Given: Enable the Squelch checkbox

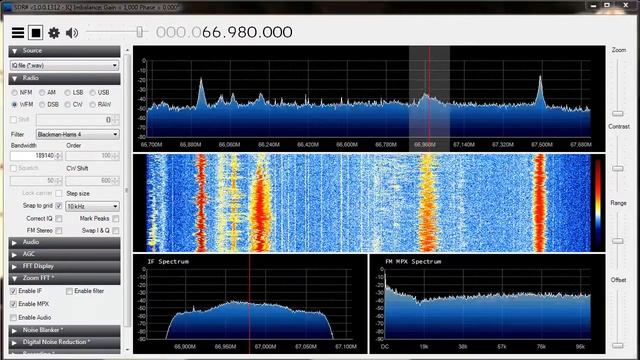Looking at the screenshot, I should [x=13, y=168].
